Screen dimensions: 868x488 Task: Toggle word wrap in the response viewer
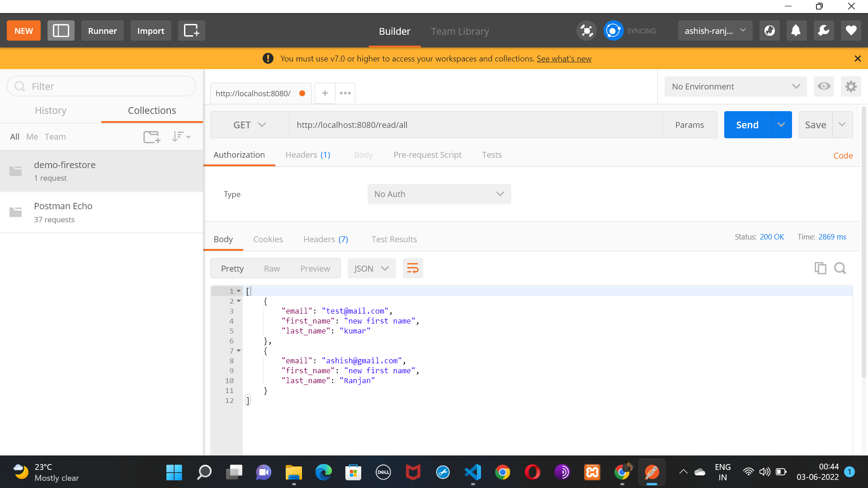click(x=413, y=268)
